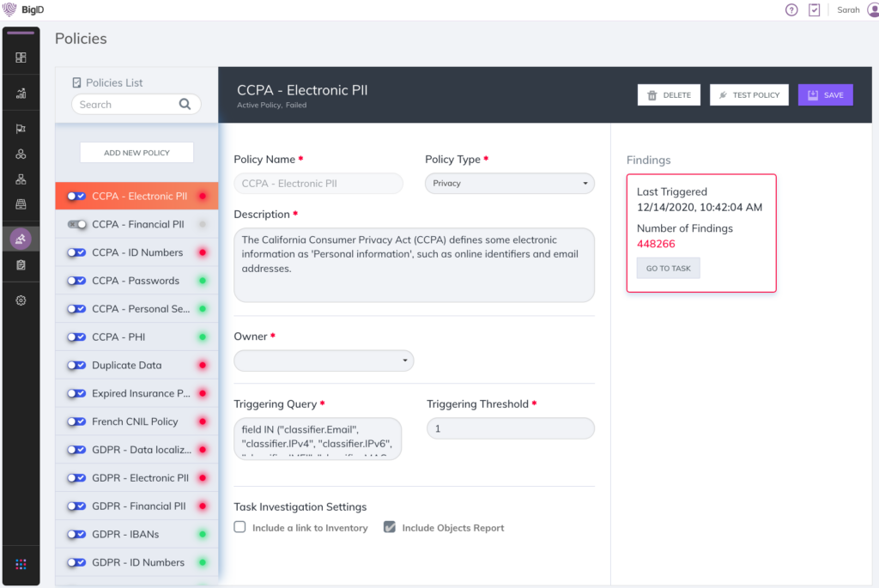
Task: Open the apps grid at sidebar bottom
Action: (x=21, y=565)
